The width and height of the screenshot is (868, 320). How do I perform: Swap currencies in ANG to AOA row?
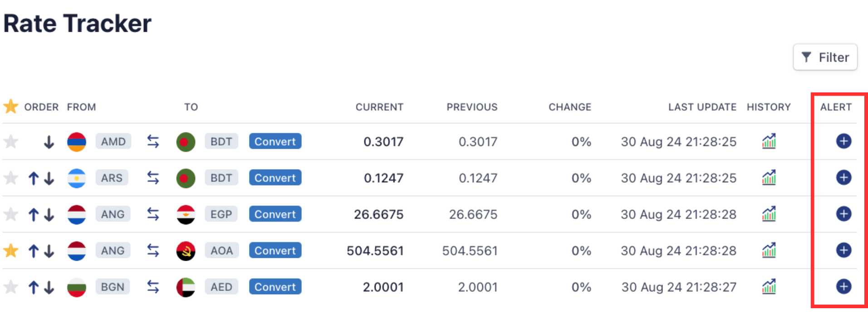coord(153,250)
